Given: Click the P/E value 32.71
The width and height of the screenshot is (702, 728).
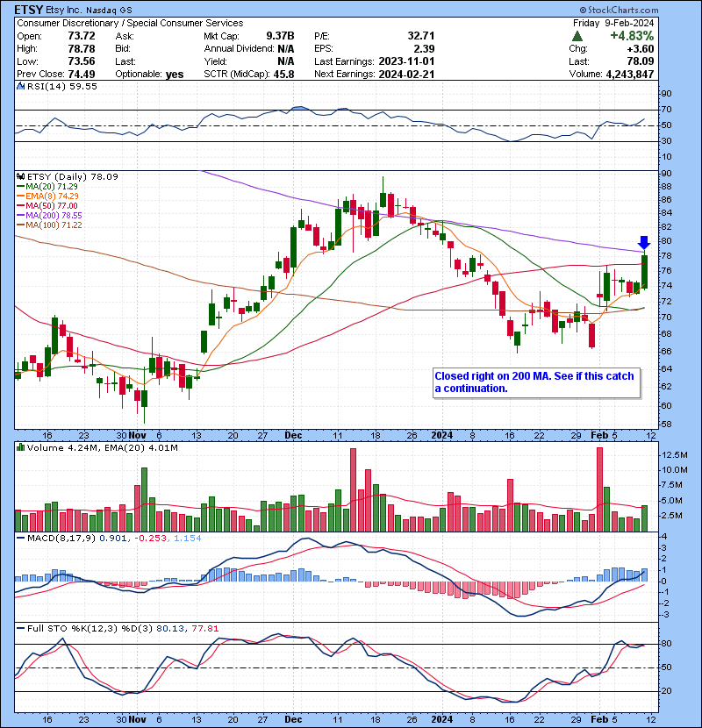Looking at the screenshot, I should tap(421, 36).
